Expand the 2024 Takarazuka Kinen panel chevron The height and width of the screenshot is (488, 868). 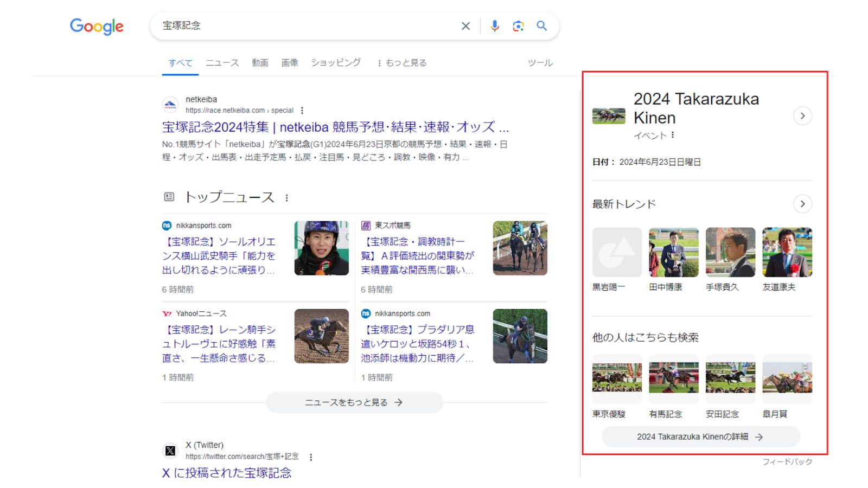[x=802, y=116]
